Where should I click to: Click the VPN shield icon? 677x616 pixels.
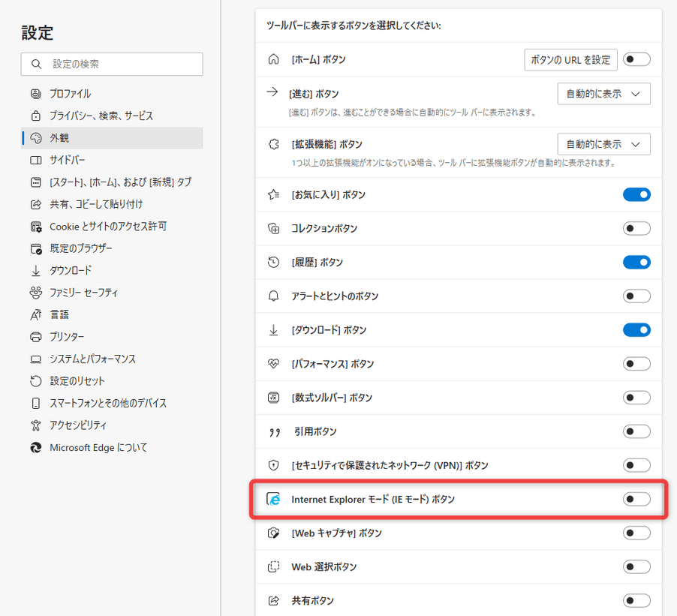(x=273, y=465)
